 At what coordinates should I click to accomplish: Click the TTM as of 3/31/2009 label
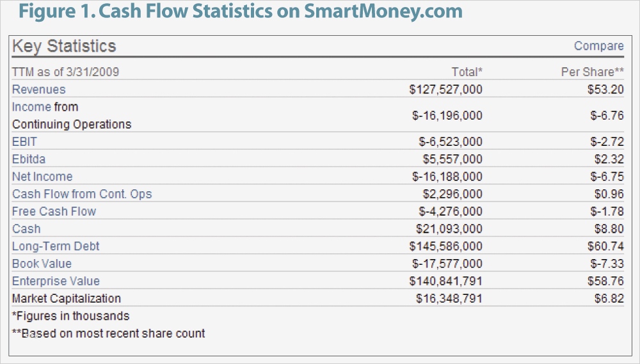65,72
